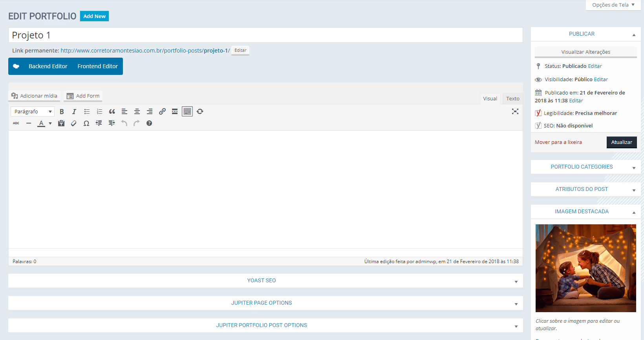Decrease paragraph indent
This screenshot has width=644, height=340.
click(x=99, y=123)
